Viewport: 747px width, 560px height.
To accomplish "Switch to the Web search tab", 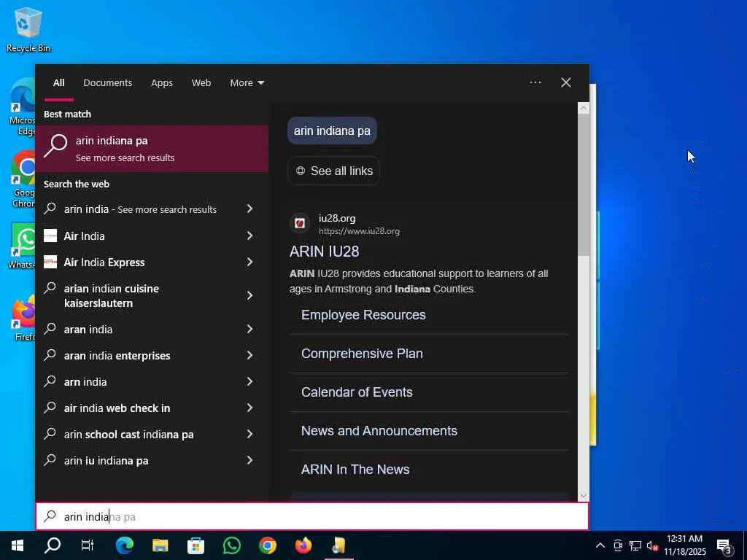I will tap(201, 83).
